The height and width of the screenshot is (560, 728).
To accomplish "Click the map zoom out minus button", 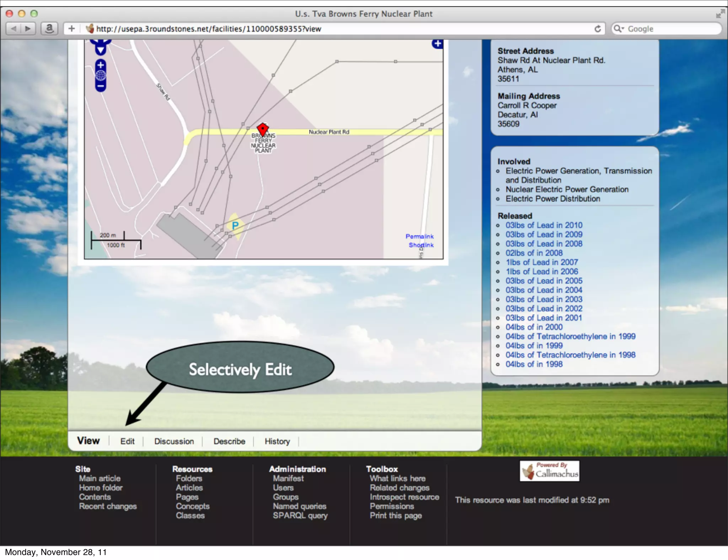I will [x=101, y=86].
